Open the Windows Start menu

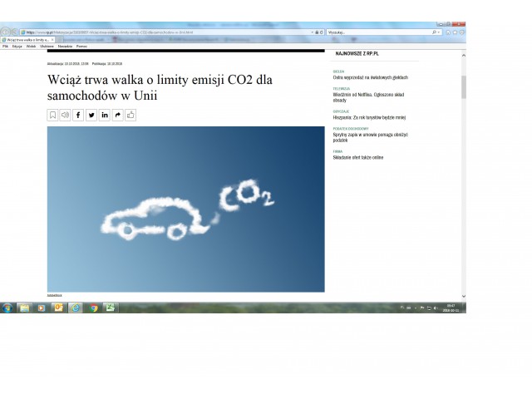(x=7, y=308)
